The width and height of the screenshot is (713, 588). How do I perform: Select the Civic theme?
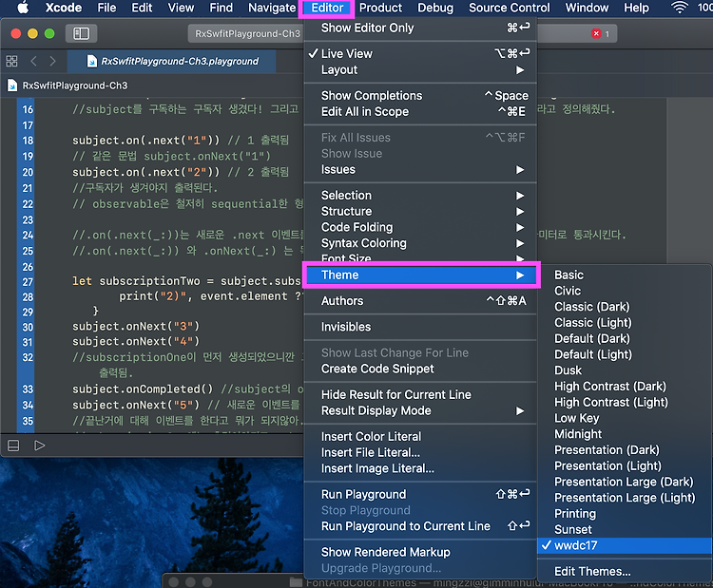625,291
